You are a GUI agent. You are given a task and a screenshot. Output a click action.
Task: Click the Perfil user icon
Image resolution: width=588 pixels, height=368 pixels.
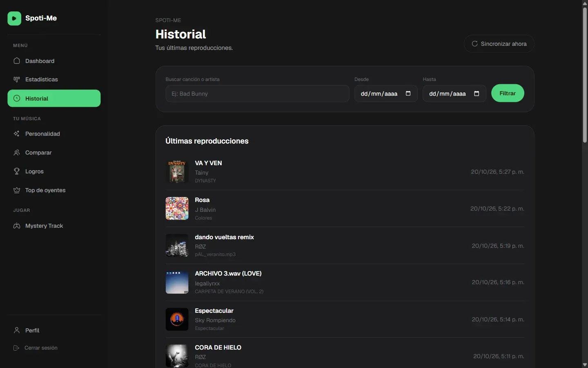point(17,330)
